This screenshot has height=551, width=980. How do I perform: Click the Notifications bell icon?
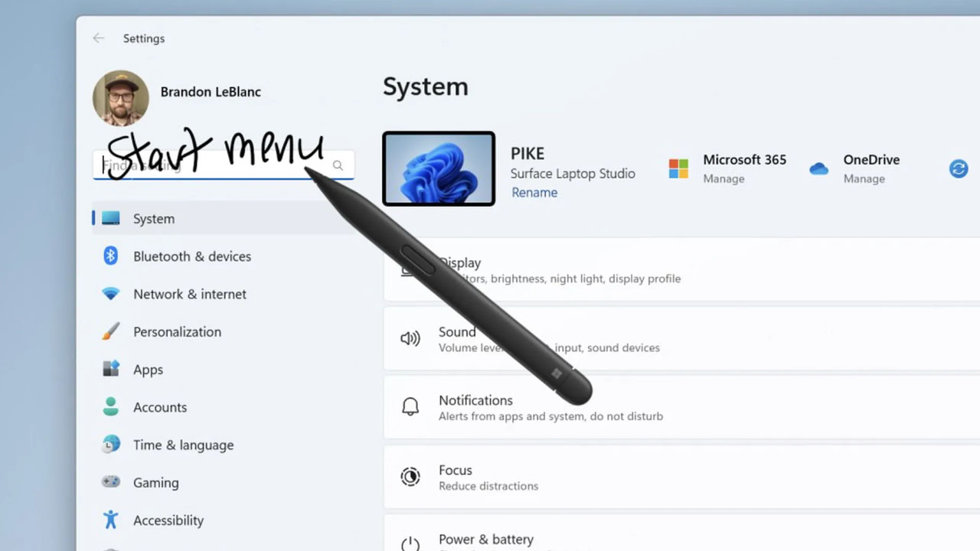(410, 407)
